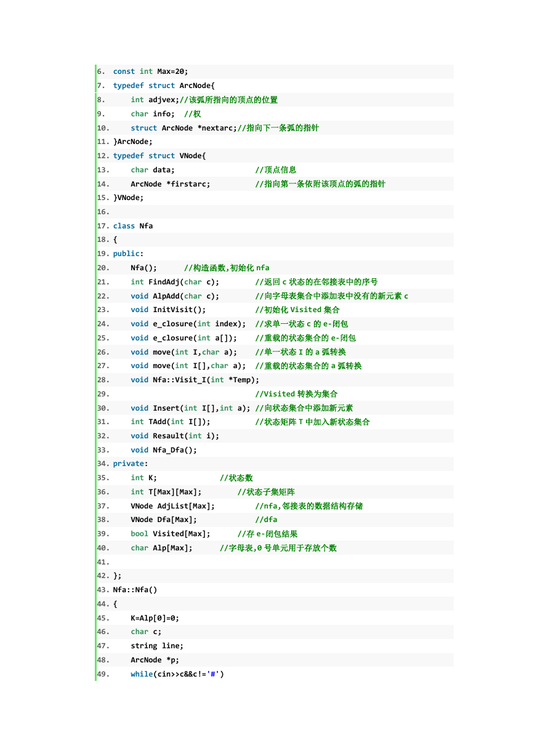Click 'int K;' member on line 35
The width and height of the screenshot is (535, 756).
pyautogui.click(x=144, y=478)
